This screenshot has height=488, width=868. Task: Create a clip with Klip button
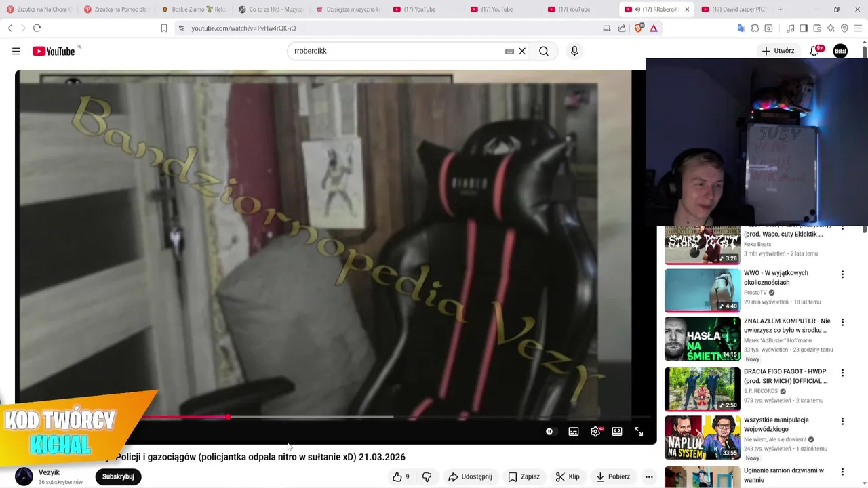568,476
